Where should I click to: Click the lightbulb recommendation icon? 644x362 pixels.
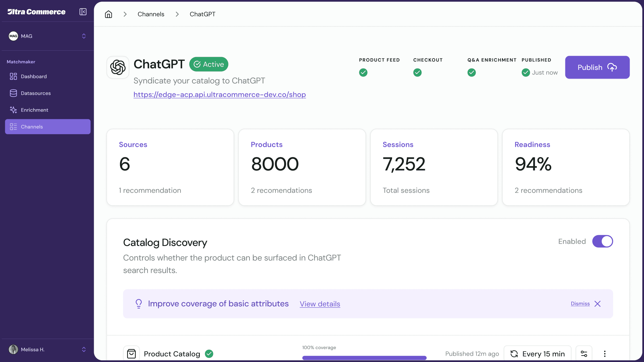point(139,304)
